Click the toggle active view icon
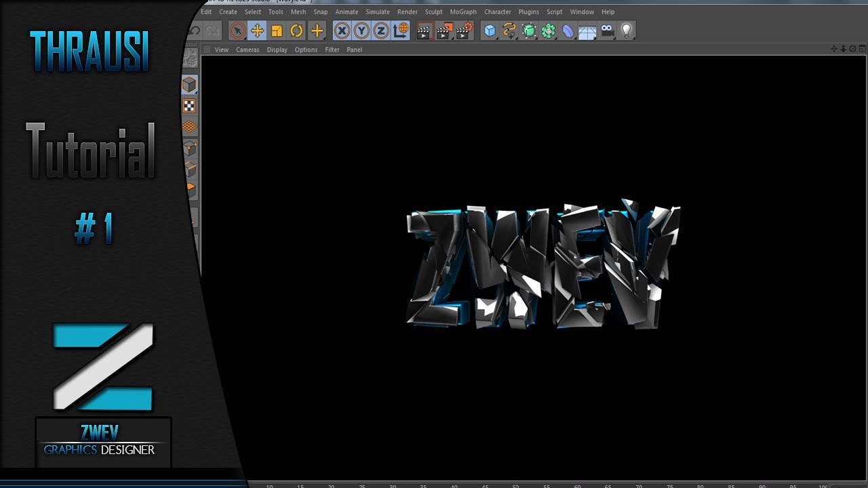This screenshot has width=868, height=488. coord(862,49)
